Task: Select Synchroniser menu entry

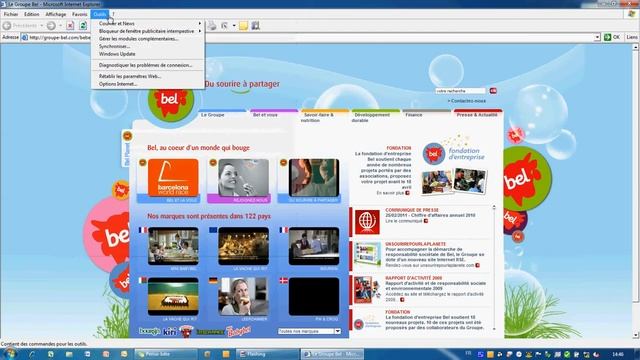Action: pyautogui.click(x=148, y=46)
